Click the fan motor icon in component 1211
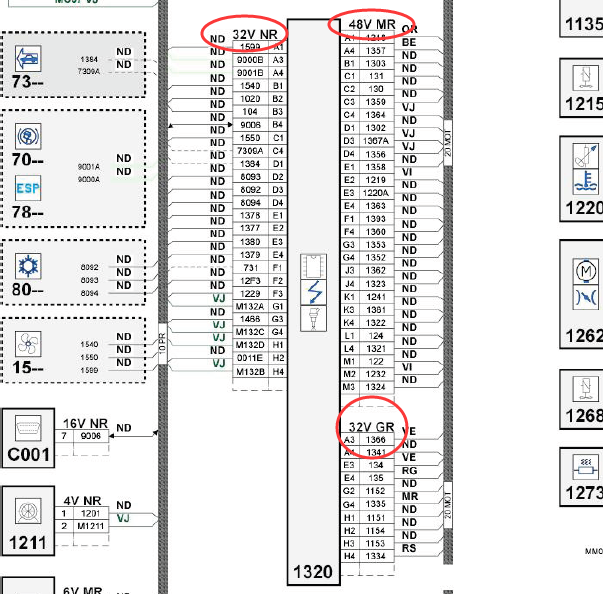The height and width of the screenshot is (594, 603). (x=28, y=511)
